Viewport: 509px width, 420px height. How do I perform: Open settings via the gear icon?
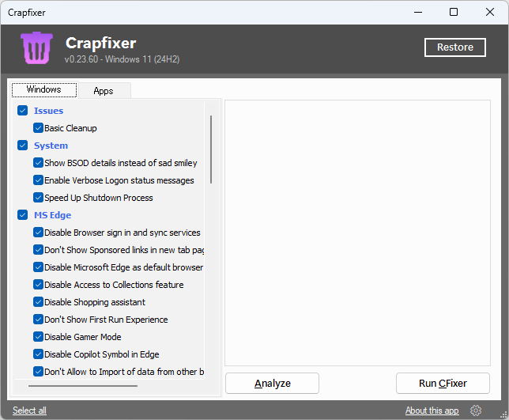tap(476, 411)
